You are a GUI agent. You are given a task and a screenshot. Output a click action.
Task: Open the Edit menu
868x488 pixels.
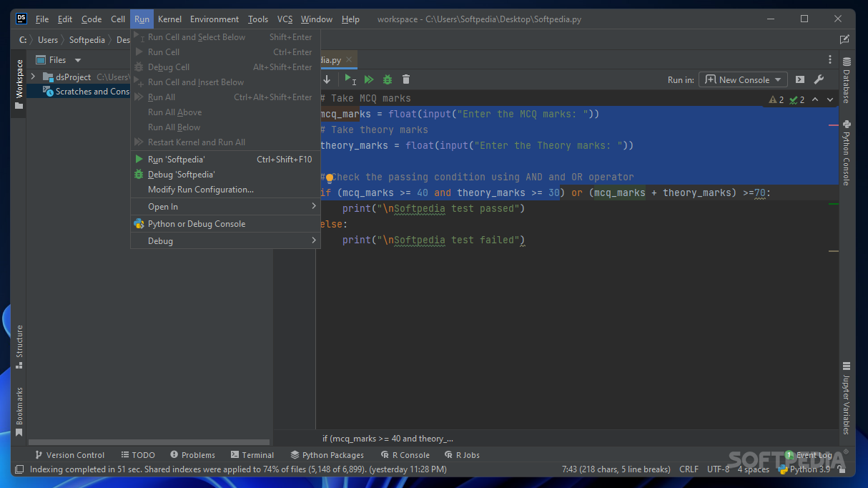pos(65,19)
